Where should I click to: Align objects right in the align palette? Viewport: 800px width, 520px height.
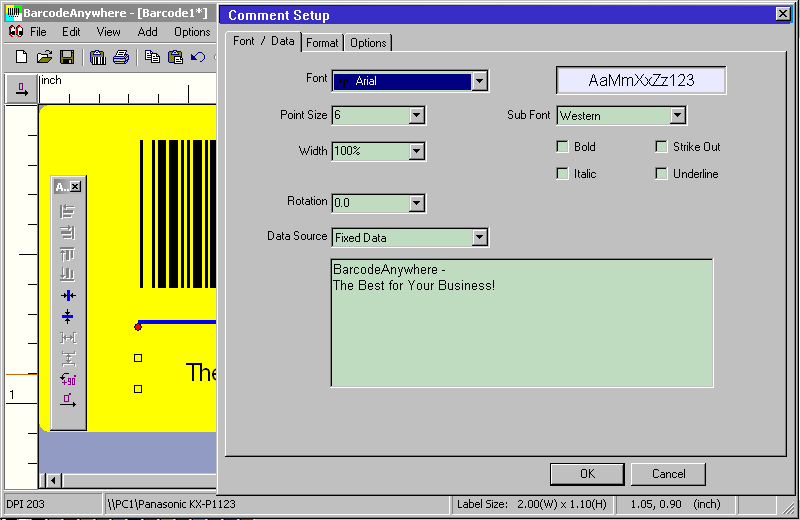(67, 233)
